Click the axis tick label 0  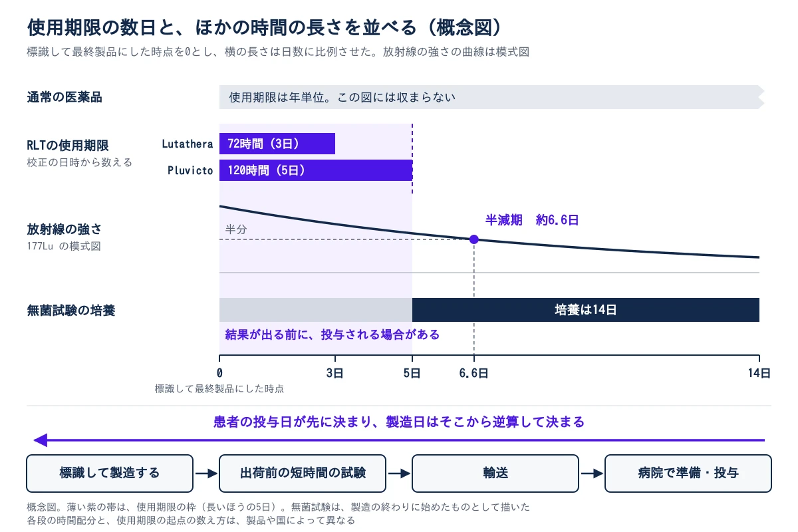(220, 374)
